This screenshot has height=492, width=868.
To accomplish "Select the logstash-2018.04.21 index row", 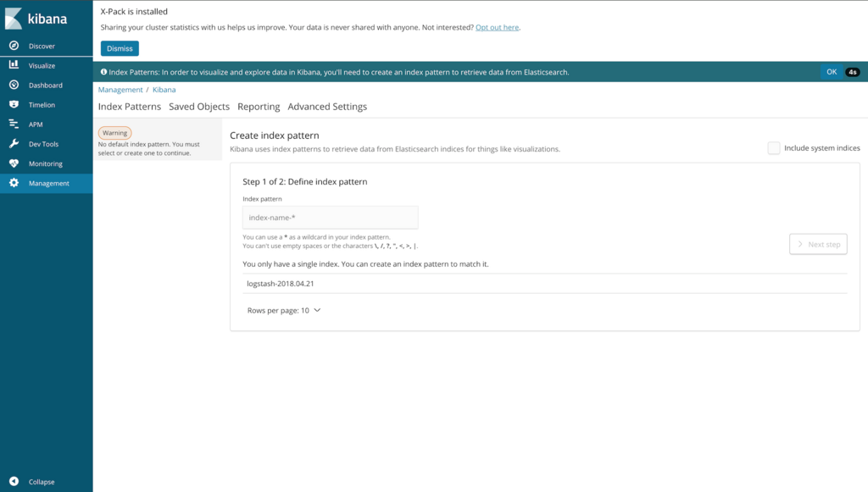I will 545,284.
